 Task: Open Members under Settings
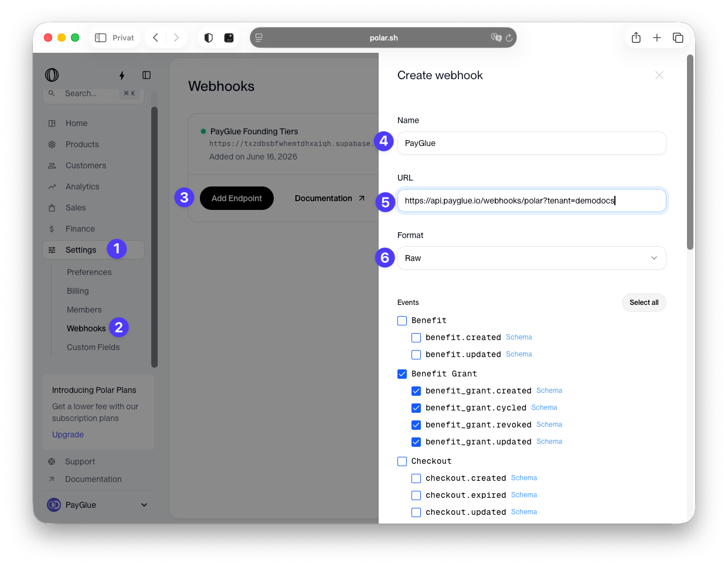[x=84, y=310]
